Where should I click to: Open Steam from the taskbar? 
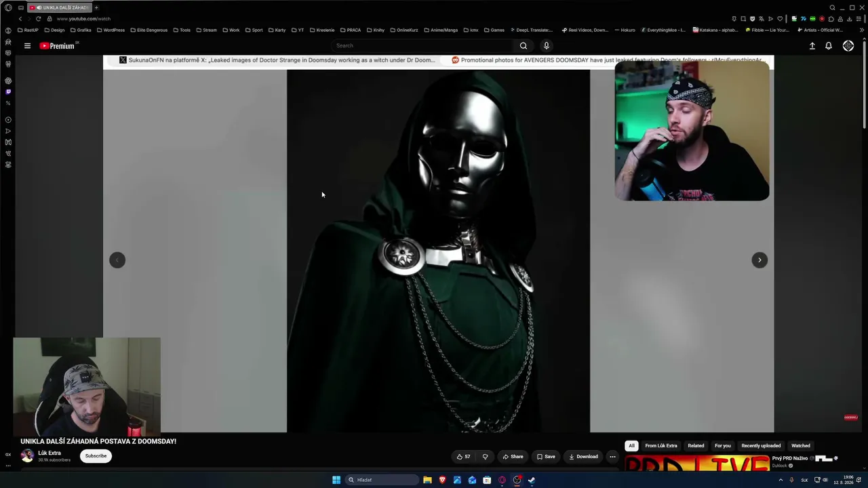pos(532,480)
